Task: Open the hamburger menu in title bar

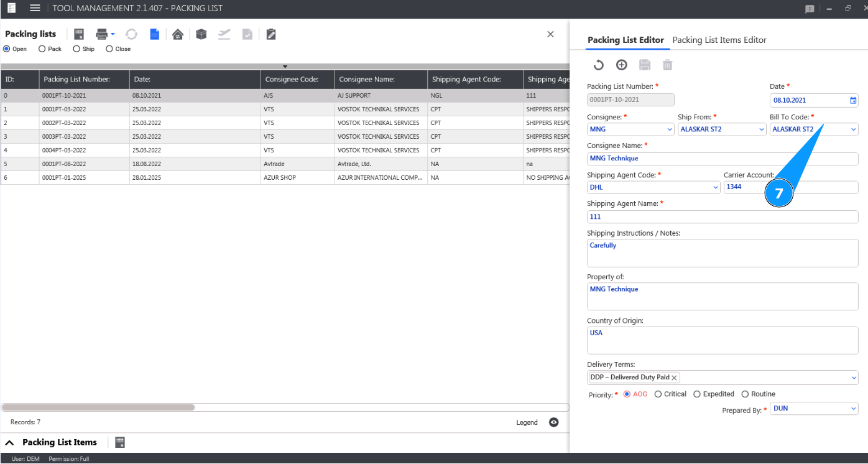Action: (x=35, y=8)
